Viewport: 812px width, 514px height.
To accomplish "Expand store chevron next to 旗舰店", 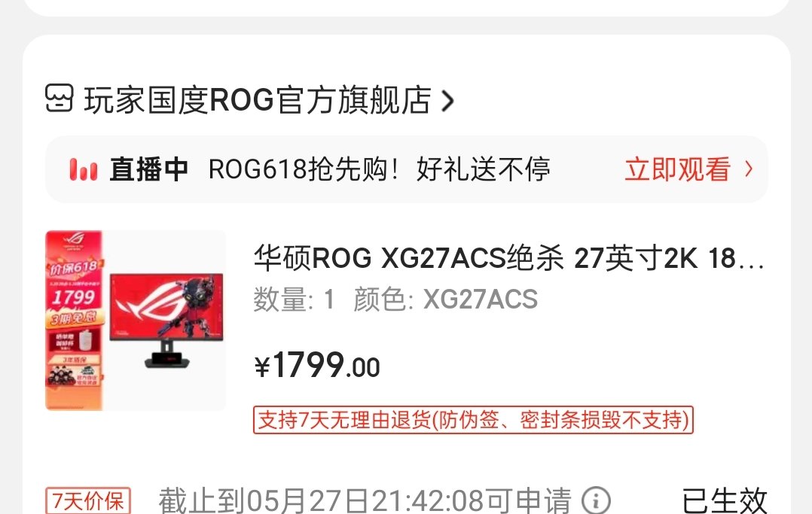I will pos(447,100).
